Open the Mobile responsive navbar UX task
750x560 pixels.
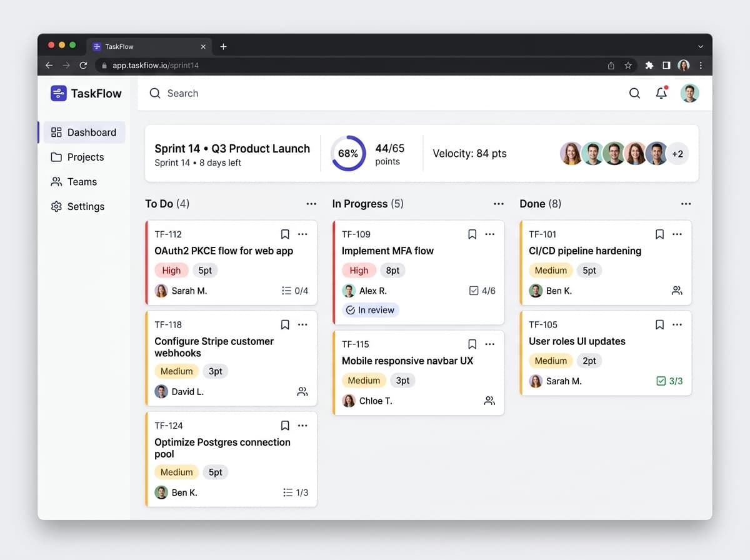[407, 361]
